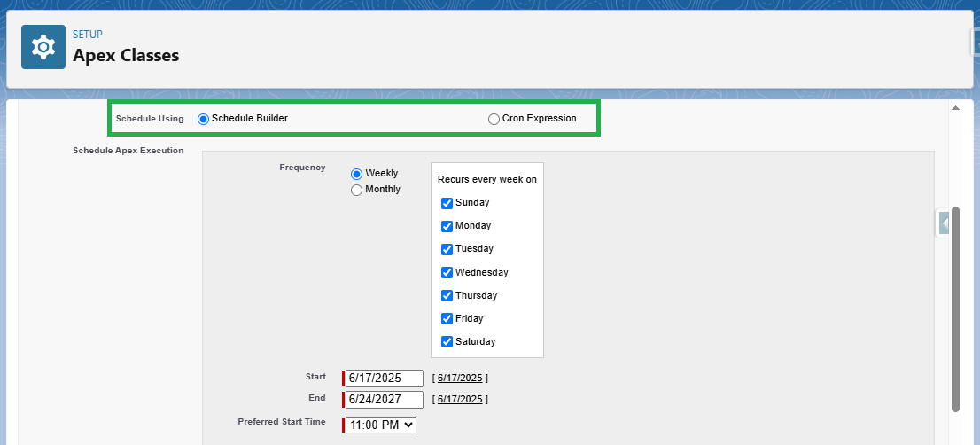The height and width of the screenshot is (445, 980).
Task: Click the Preferred Start Time label
Action: 282,421
